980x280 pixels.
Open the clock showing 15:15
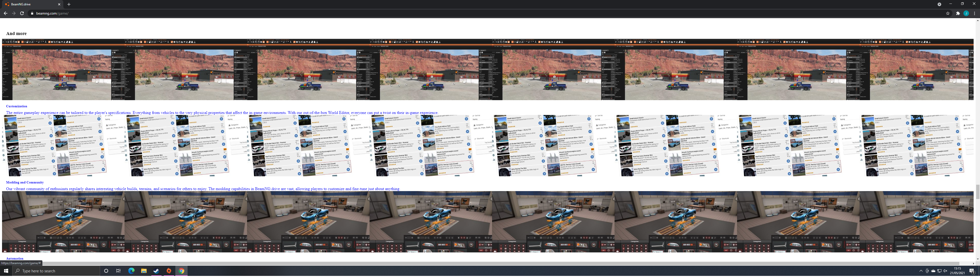pyautogui.click(x=958, y=271)
